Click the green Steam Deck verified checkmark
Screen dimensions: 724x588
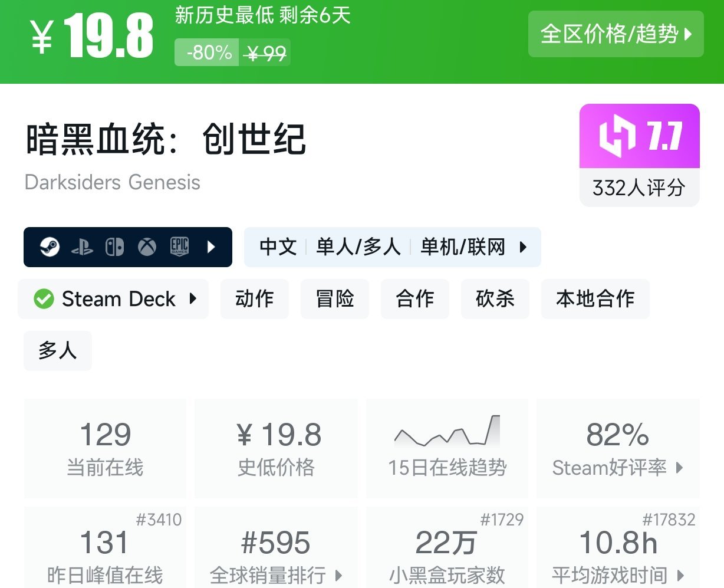(44, 299)
